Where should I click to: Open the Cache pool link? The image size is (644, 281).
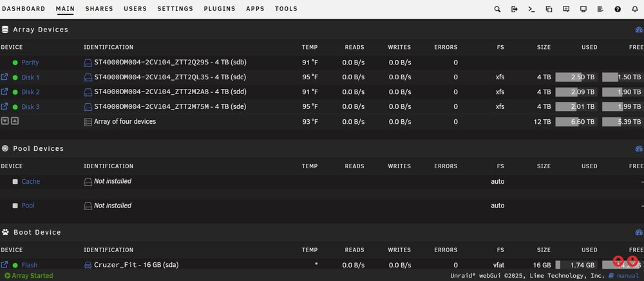click(31, 182)
